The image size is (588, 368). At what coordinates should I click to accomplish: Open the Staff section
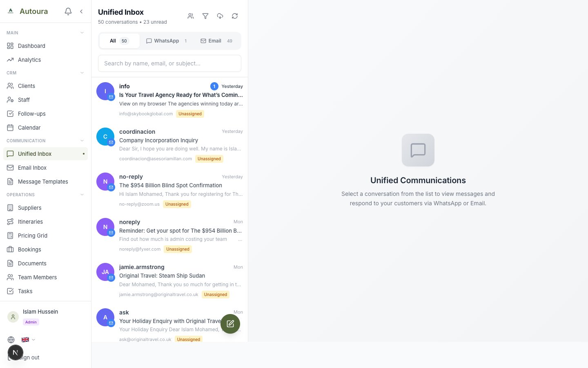point(45,100)
